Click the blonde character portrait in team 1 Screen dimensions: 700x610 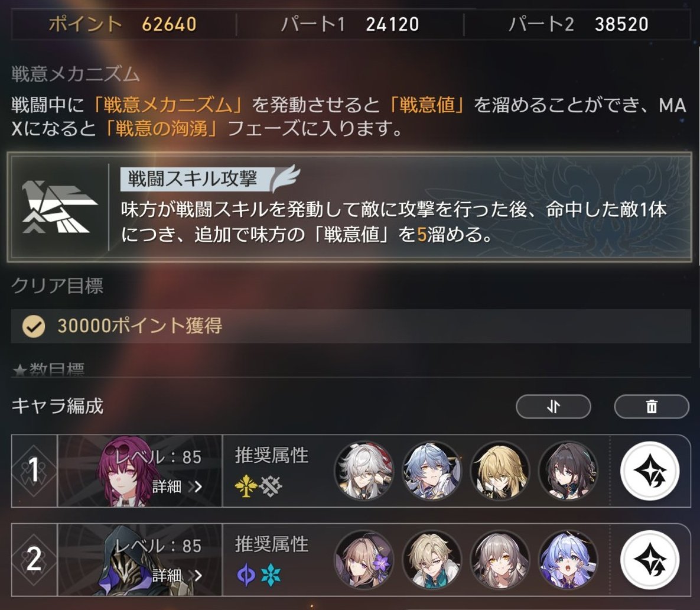[x=500, y=471]
